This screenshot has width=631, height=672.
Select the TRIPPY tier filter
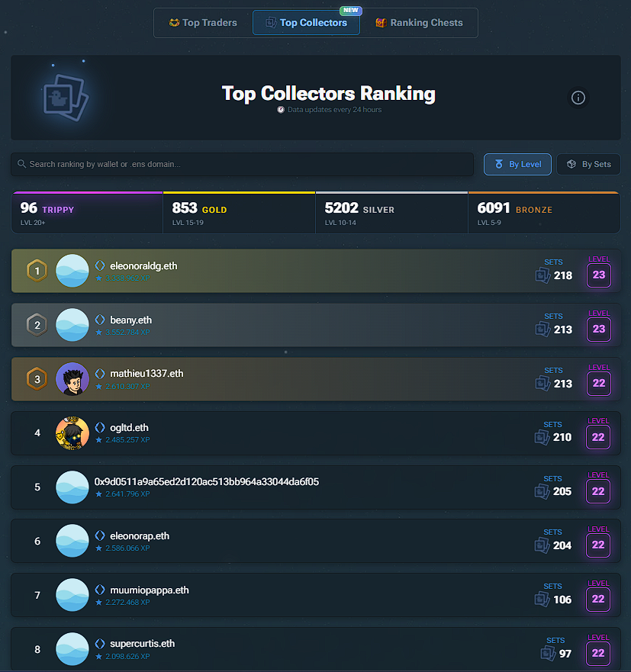pos(86,211)
